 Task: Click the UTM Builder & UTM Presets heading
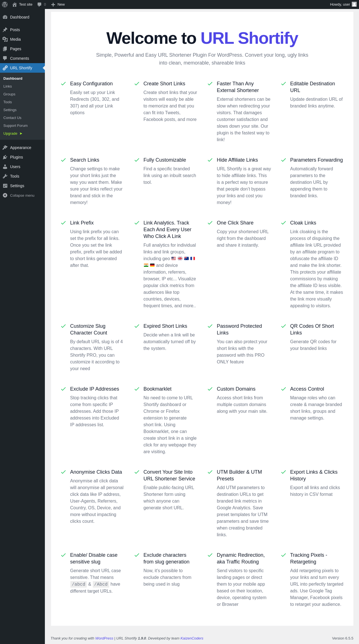[x=239, y=475]
